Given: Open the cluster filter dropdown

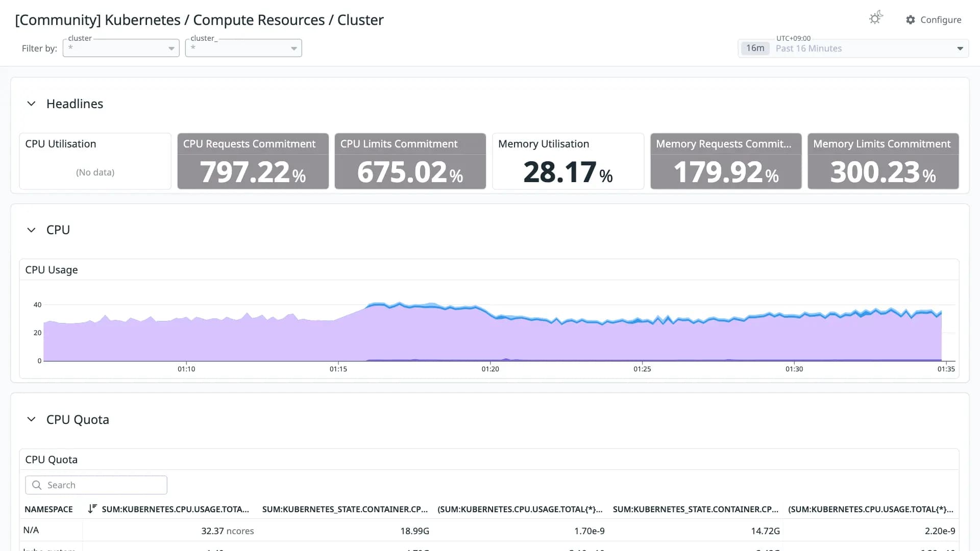Looking at the screenshot, I should [x=121, y=48].
